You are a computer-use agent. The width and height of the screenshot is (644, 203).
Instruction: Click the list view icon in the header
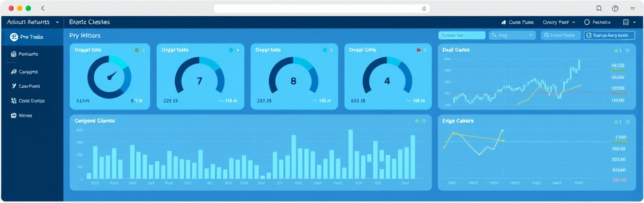click(625, 23)
